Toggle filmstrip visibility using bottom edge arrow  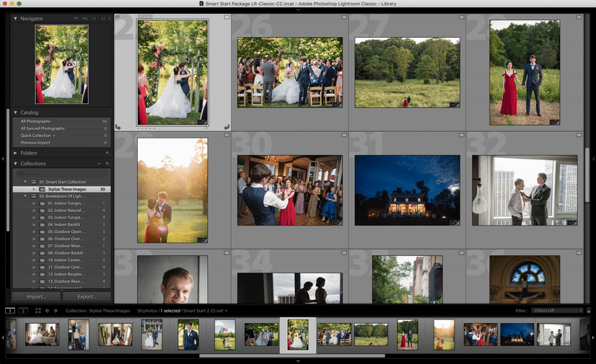298,361
